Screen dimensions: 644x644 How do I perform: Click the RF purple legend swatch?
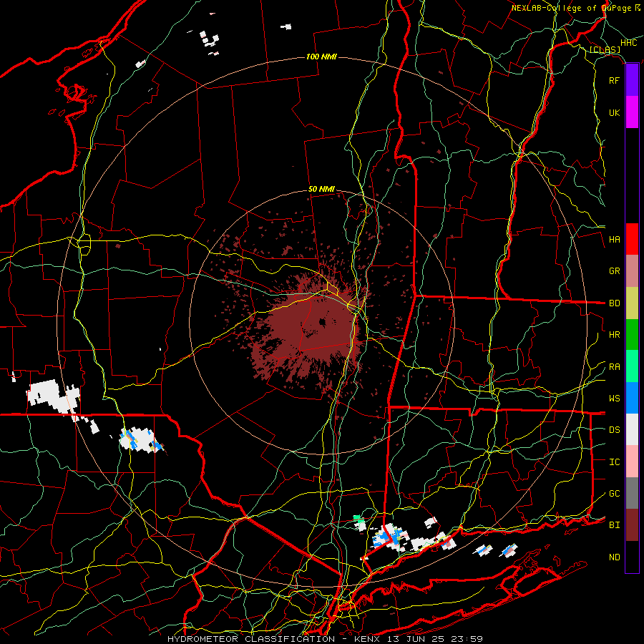(x=632, y=80)
